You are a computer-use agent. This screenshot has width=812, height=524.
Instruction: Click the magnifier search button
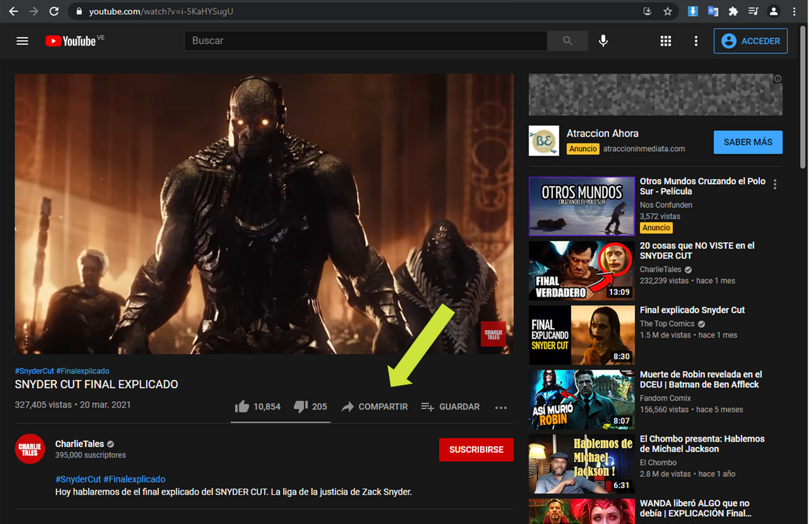coord(567,41)
